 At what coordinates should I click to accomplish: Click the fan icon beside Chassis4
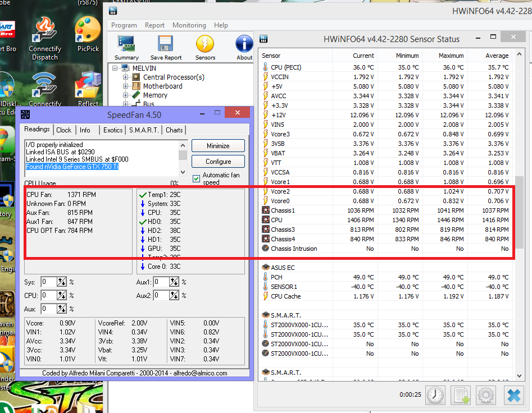[x=266, y=239]
